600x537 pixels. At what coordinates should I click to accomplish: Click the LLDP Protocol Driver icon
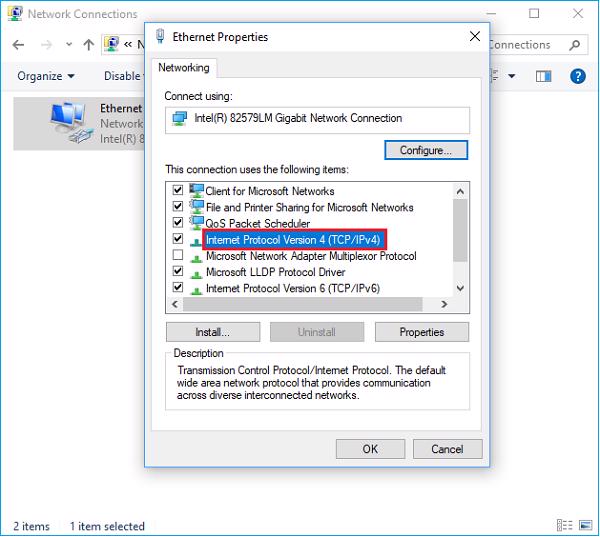click(x=196, y=274)
